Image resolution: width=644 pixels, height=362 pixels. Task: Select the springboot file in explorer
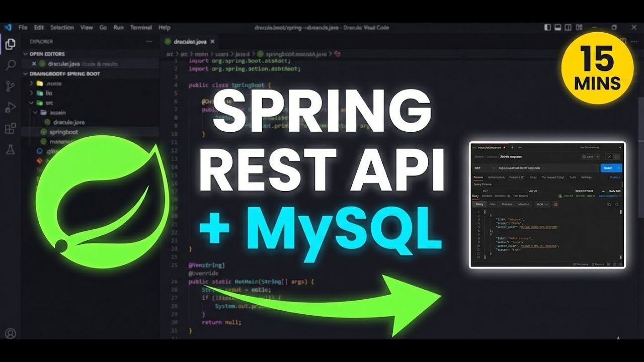pos(59,132)
